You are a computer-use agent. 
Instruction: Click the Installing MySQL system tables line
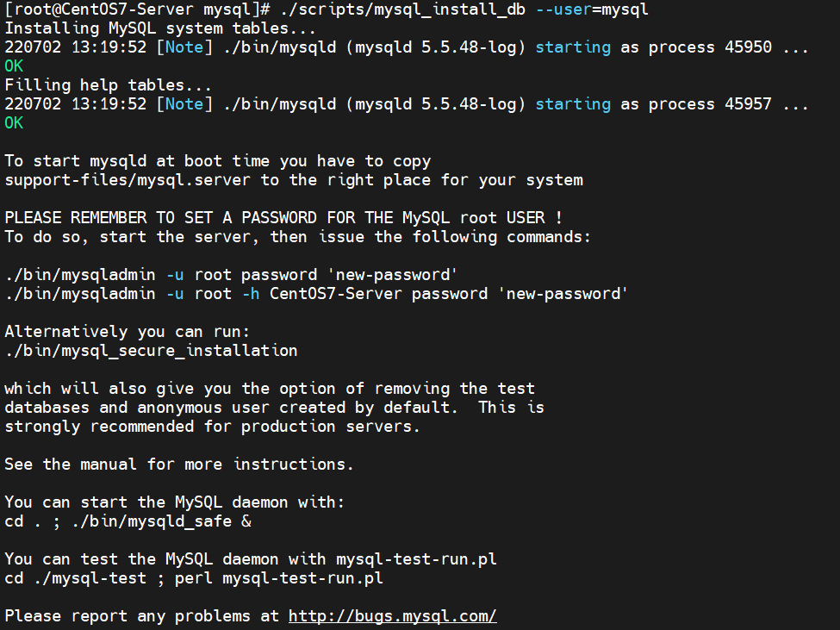click(160, 28)
